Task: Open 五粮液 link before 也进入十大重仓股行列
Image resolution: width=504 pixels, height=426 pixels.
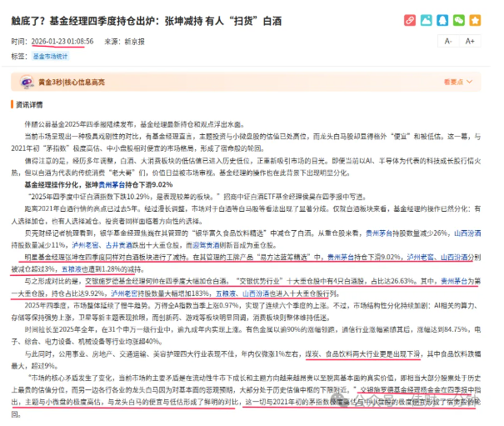Action: [x=226, y=293]
